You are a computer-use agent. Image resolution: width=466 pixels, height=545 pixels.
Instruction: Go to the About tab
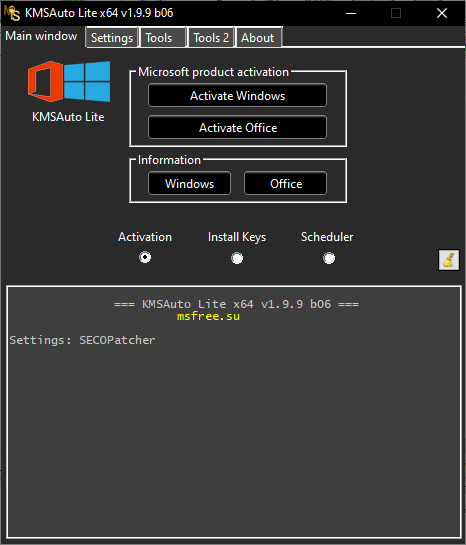pyautogui.click(x=259, y=38)
